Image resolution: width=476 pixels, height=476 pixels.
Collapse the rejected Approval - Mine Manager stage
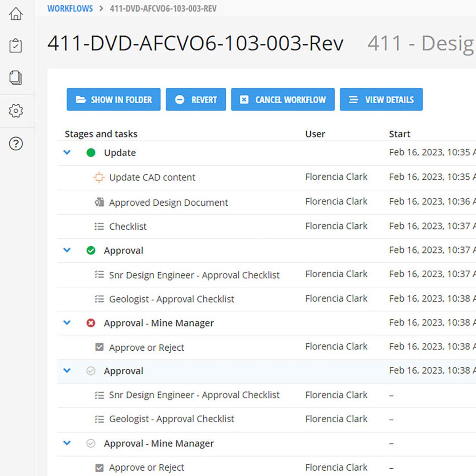(67, 323)
